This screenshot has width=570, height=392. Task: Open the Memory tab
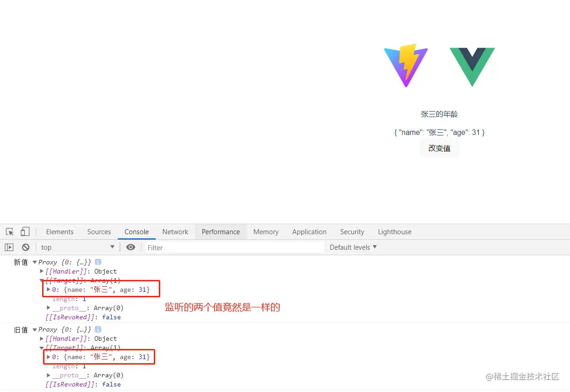tap(266, 232)
